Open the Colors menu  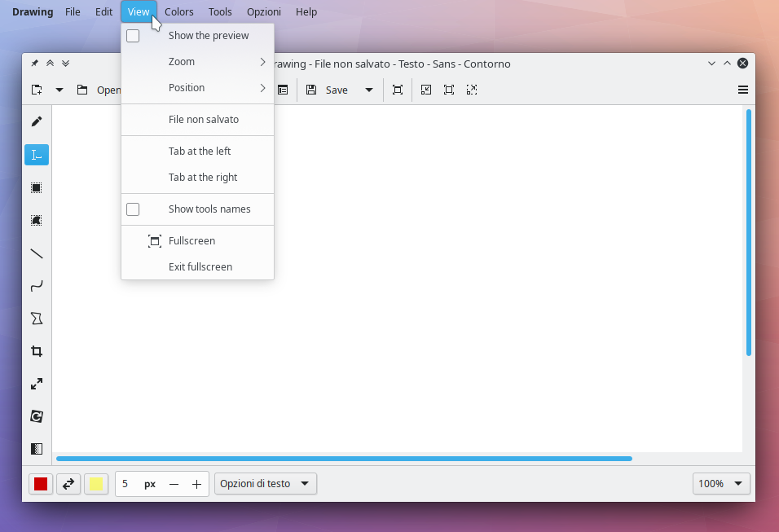point(178,12)
